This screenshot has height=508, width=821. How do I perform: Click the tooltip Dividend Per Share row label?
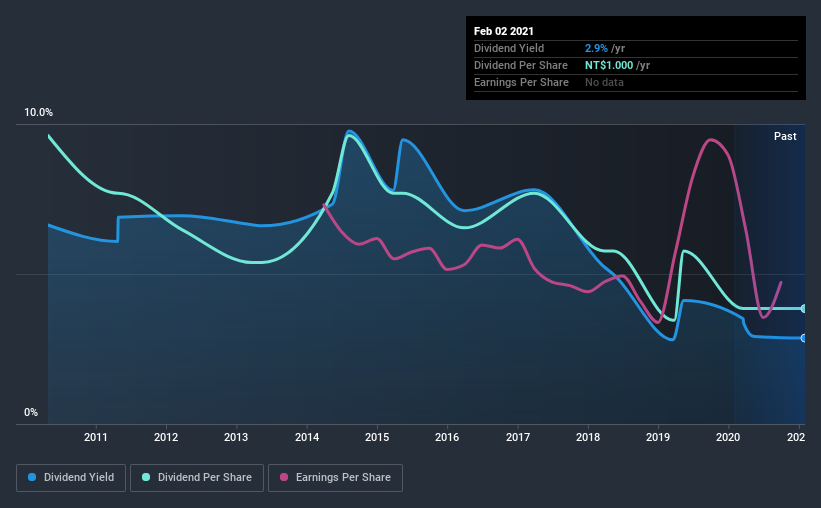tap(520, 65)
